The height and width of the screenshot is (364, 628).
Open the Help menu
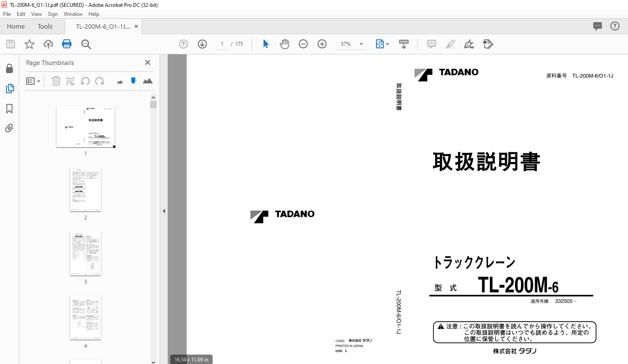pos(94,14)
